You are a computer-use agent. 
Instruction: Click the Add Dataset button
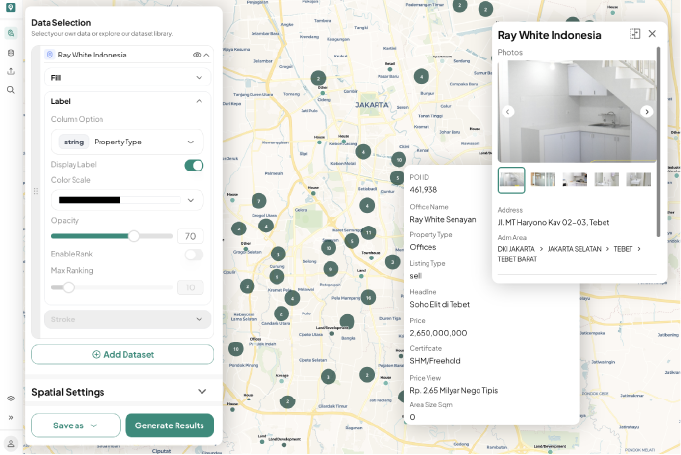coord(122,354)
